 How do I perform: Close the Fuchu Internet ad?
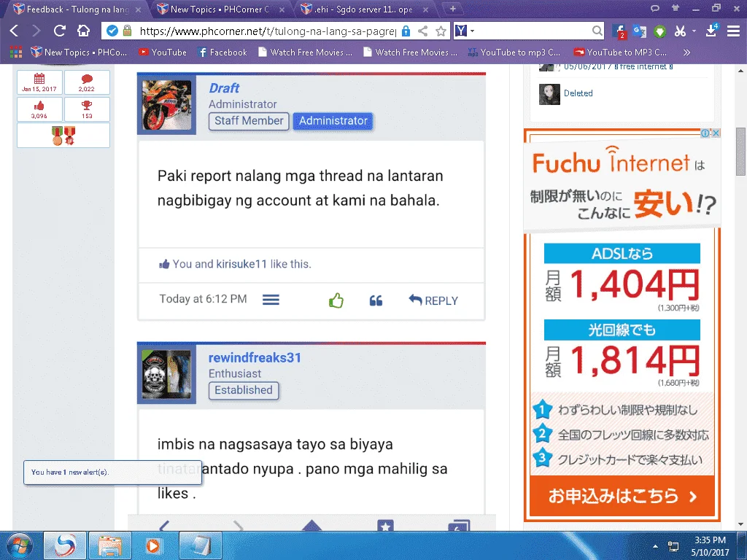click(715, 133)
